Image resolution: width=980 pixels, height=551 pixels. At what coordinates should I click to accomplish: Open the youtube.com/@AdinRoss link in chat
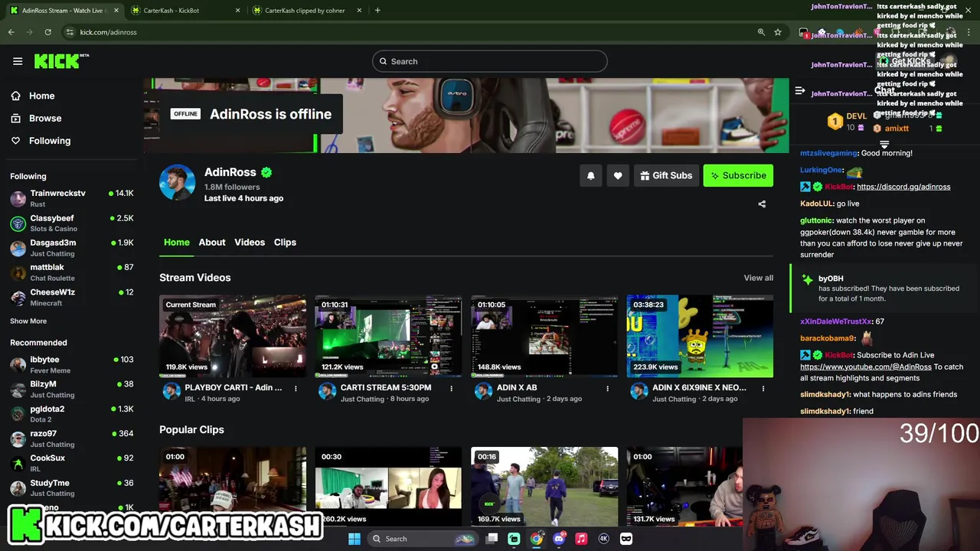click(866, 367)
